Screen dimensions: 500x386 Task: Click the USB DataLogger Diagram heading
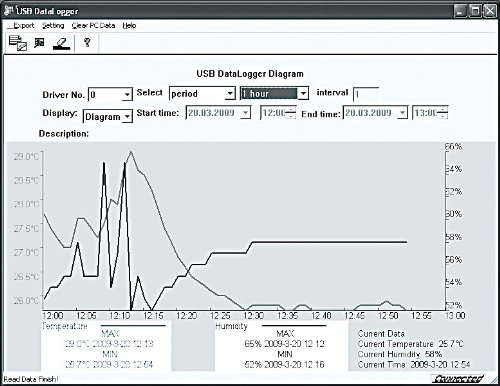250,74
